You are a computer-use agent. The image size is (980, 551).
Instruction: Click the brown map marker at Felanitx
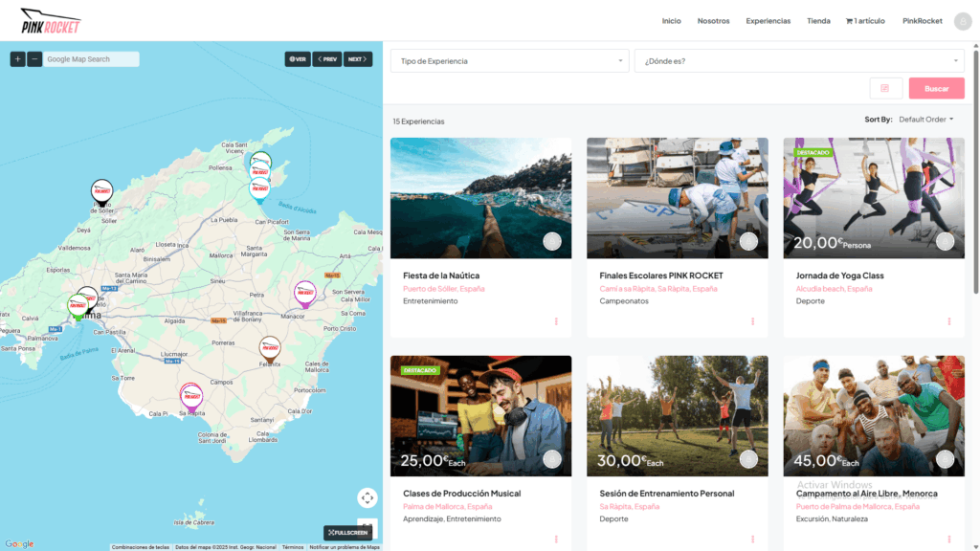pyautogui.click(x=270, y=349)
